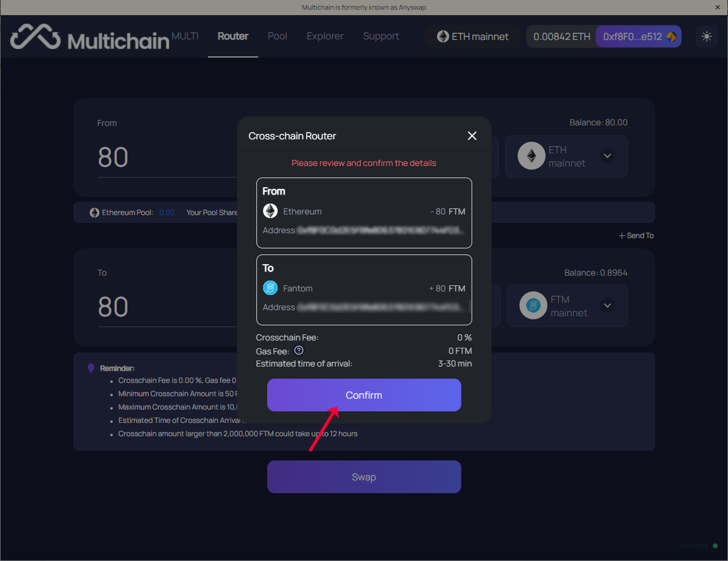Click the Reminder lightbulb icon
The height and width of the screenshot is (561, 728).
(x=92, y=368)
